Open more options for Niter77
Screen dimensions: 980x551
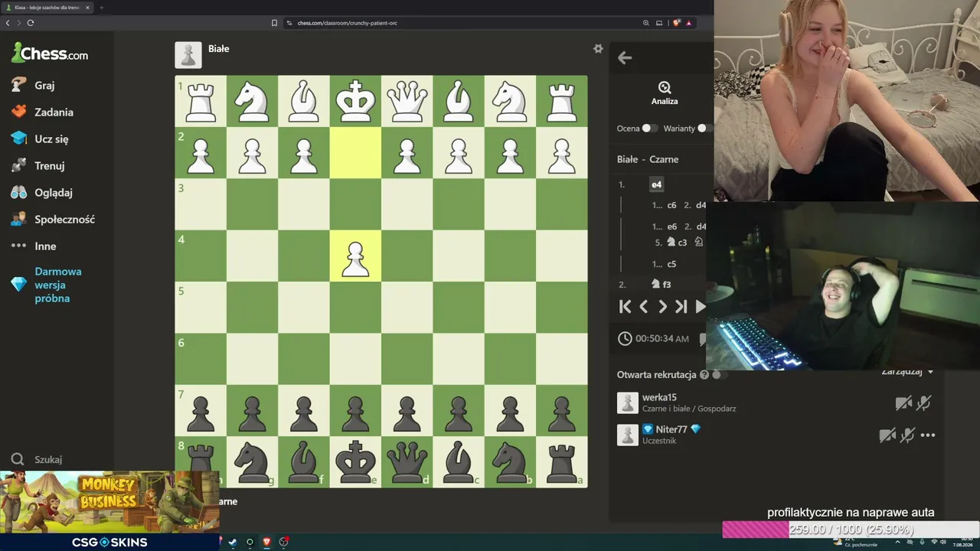(x=928, y=435)
